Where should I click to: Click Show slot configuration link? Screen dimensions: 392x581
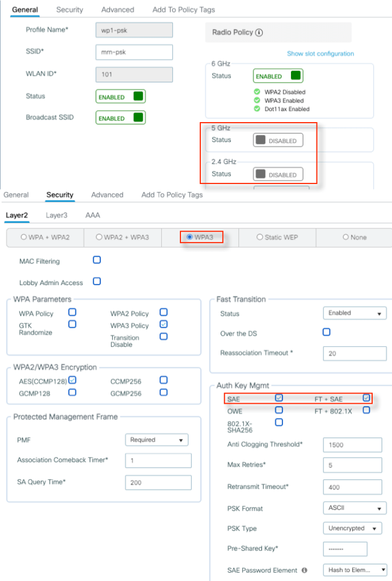click(x=320, y=54)
